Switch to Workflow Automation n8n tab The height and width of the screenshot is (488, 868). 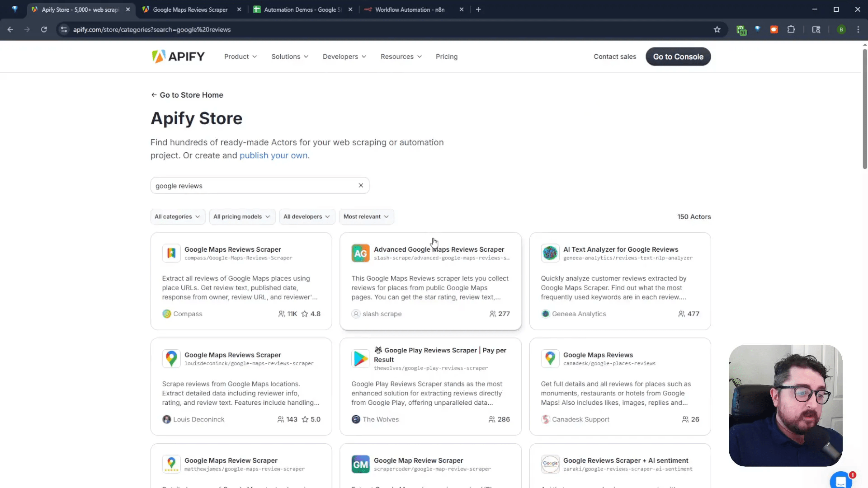tap(410, 9)
